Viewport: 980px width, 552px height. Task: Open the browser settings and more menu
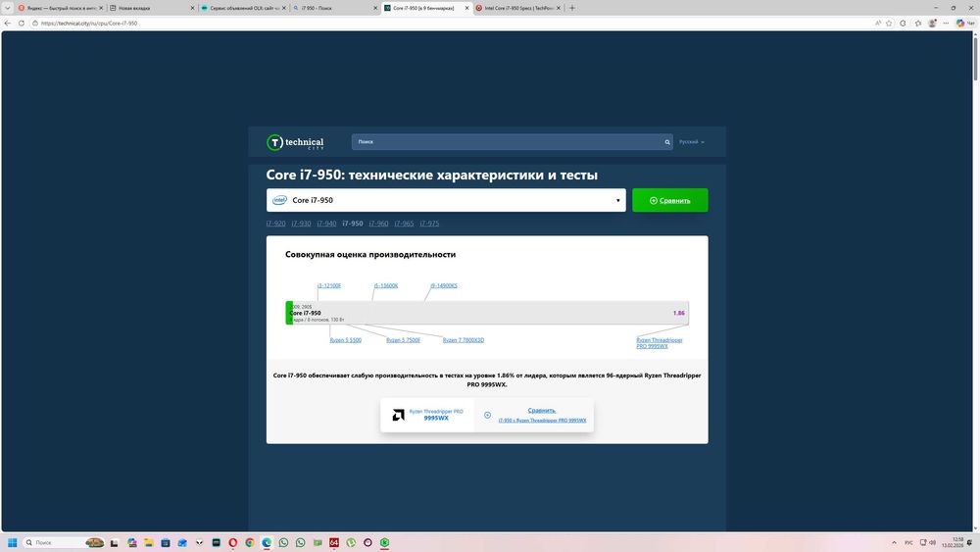(946, 24)
